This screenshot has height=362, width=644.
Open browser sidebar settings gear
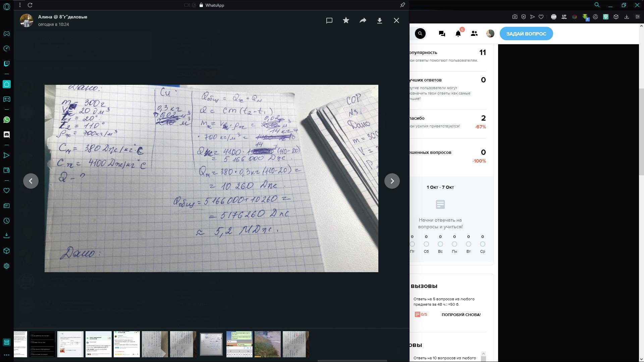pos(6,266)
